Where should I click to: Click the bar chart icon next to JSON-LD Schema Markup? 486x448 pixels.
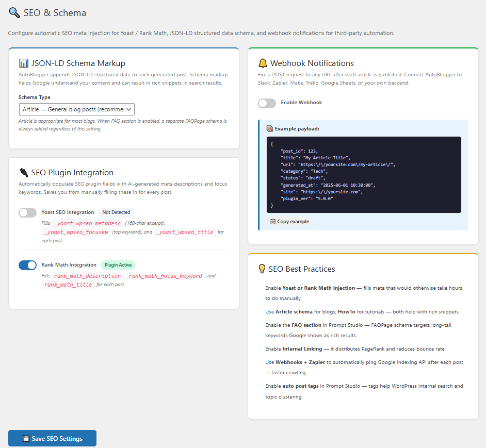[x=24, y=63]
